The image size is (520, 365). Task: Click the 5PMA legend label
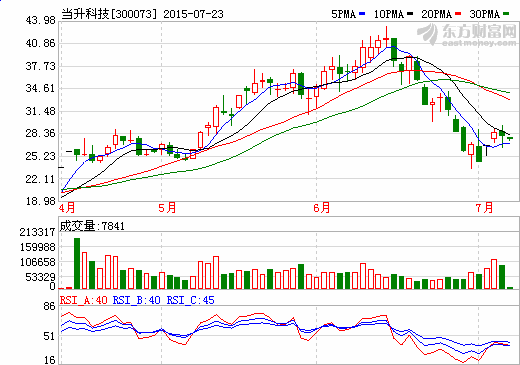tap(344, 14)
